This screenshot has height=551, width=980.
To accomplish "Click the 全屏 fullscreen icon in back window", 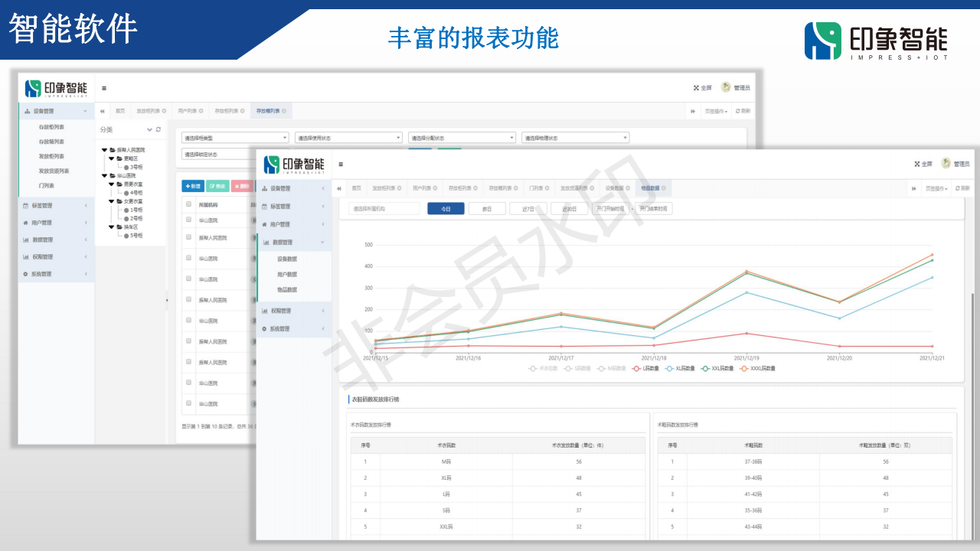I will (x=697, y=88).
